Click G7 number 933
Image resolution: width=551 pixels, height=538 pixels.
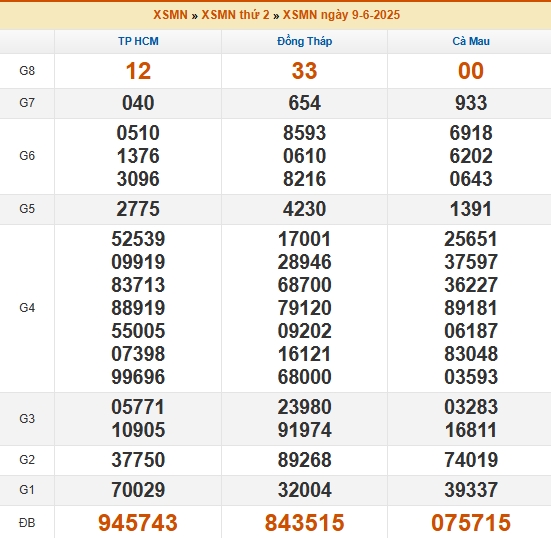pyautogui.click(x=471, y=103)
